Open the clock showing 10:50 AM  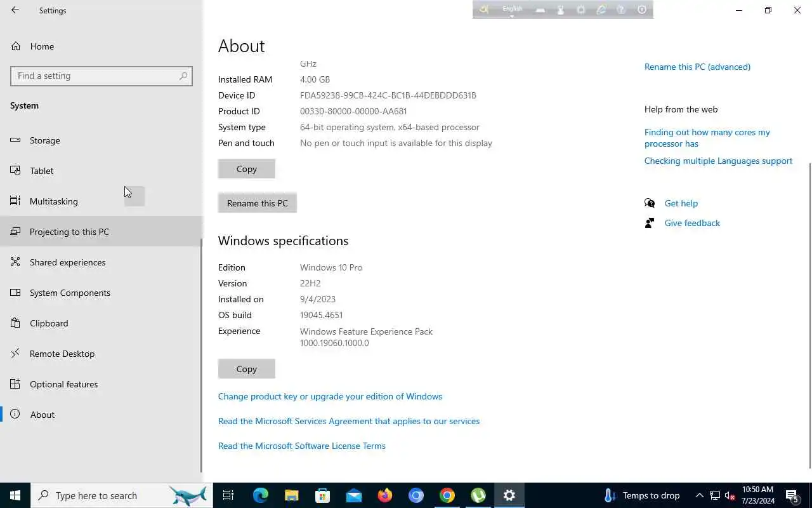click(x=757, y=495)
